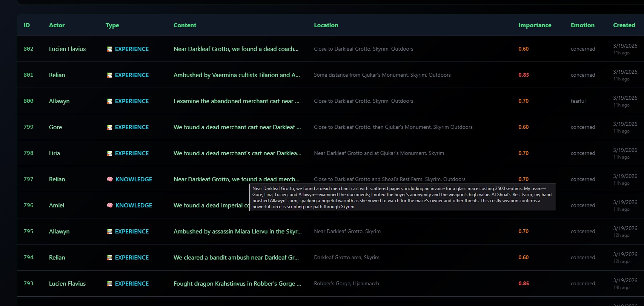The image size is (644, 306).
Task: Click the EXPERIENCE icon in row 795
Action: (109, 232)
